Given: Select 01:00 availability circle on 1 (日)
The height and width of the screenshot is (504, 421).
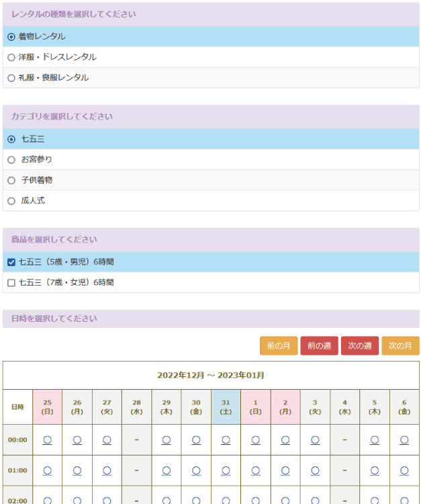Looking at the screenshot, I should click(x=256, y=470).
